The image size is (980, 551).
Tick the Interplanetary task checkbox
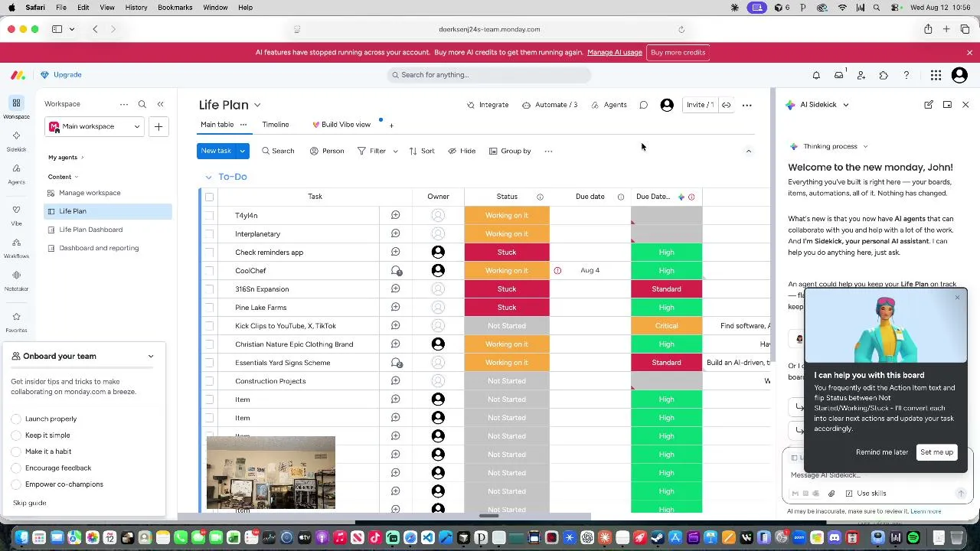coord(209,233)
